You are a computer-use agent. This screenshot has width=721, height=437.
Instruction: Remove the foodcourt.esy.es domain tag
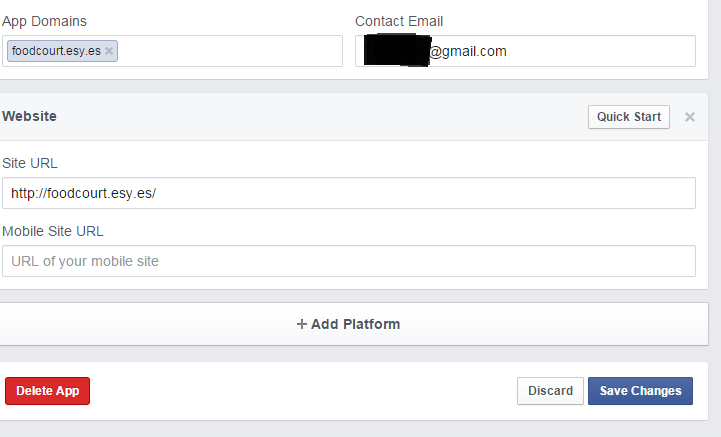click(109, 51)
